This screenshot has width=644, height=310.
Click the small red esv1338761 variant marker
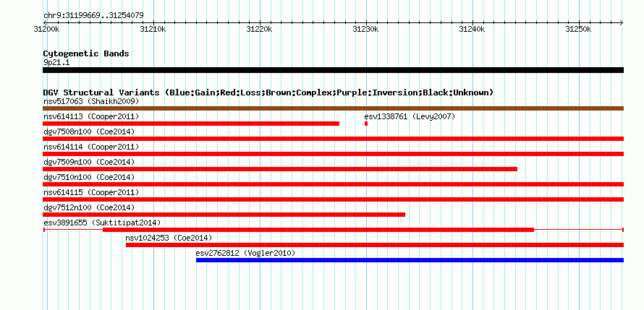coord(366,124)
